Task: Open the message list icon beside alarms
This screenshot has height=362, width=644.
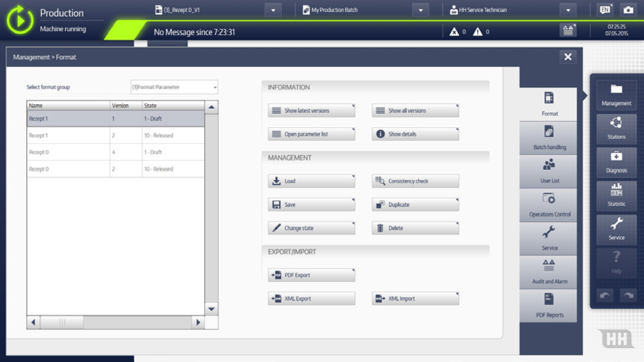Action: (x=567, y=31)
